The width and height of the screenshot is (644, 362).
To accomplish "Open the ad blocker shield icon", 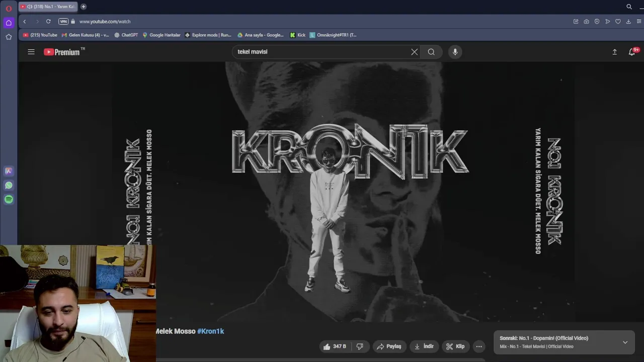I will (597, 22).
